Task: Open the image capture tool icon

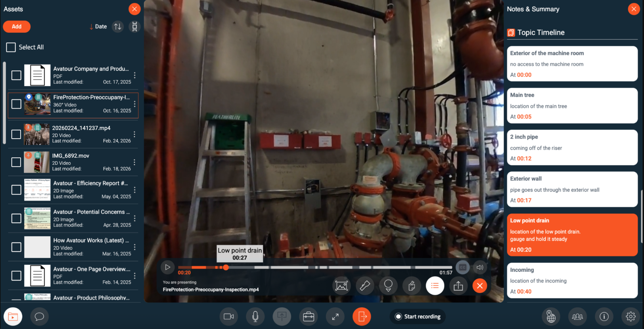Action: (x=341, y=286)
